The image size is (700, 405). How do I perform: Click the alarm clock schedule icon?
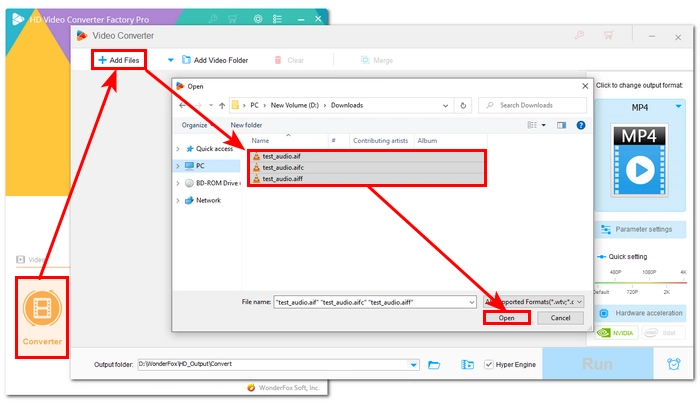coord(674,364)
